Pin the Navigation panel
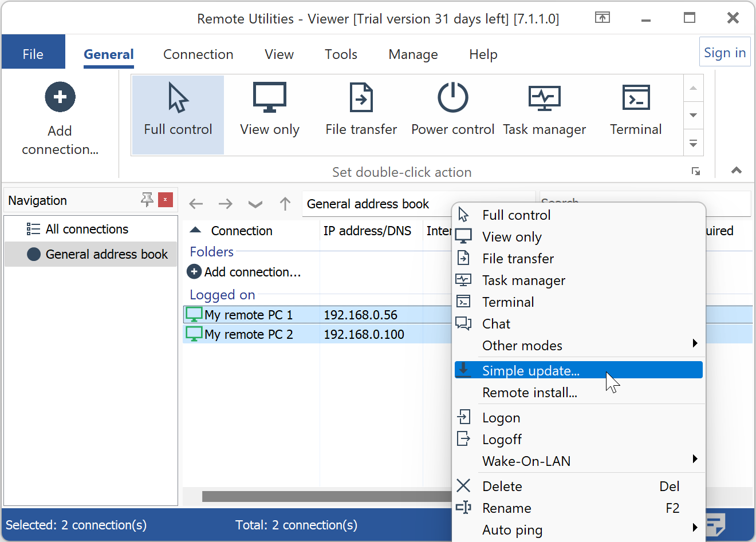The image size is (756, 542). [x=147, y=200]
